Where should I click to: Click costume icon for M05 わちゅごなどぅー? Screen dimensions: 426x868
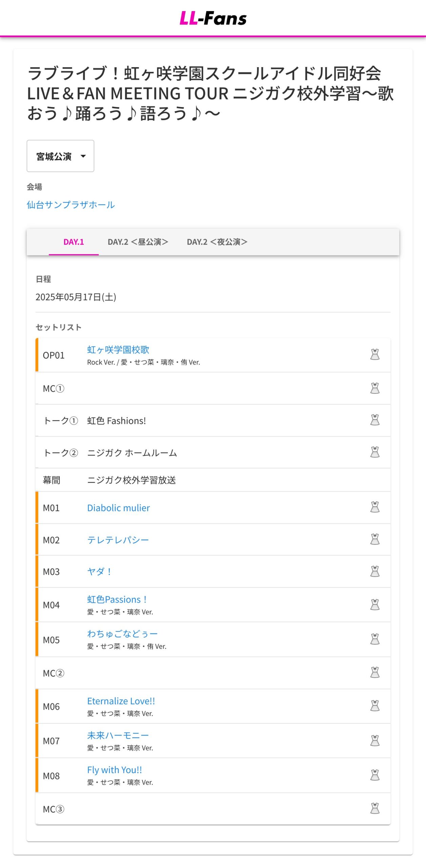coord(374,639)
